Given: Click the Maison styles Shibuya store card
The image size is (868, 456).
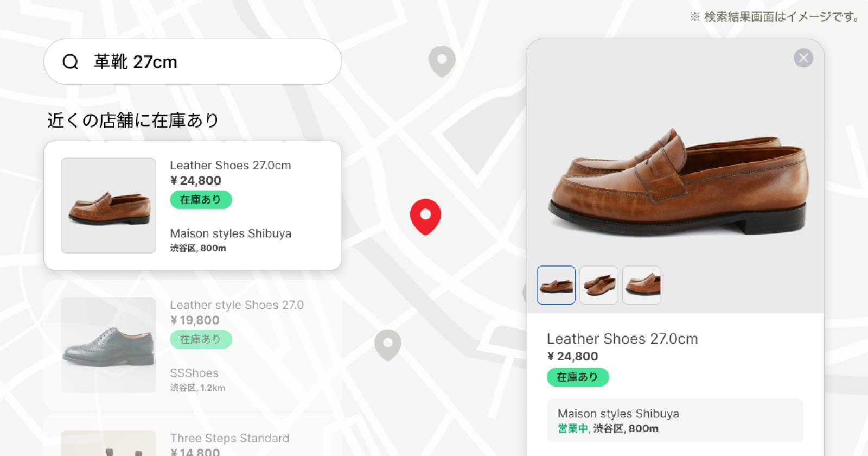Looking at the screenshot, I should pos(674,419).
